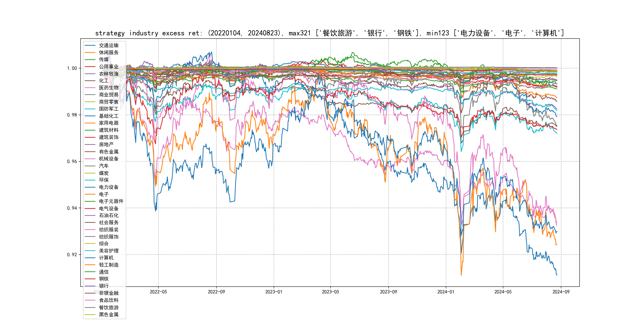The height and width of the screenshot is (322, 644).
Task: Select the 计算机 legend entry
Action: 106,258
